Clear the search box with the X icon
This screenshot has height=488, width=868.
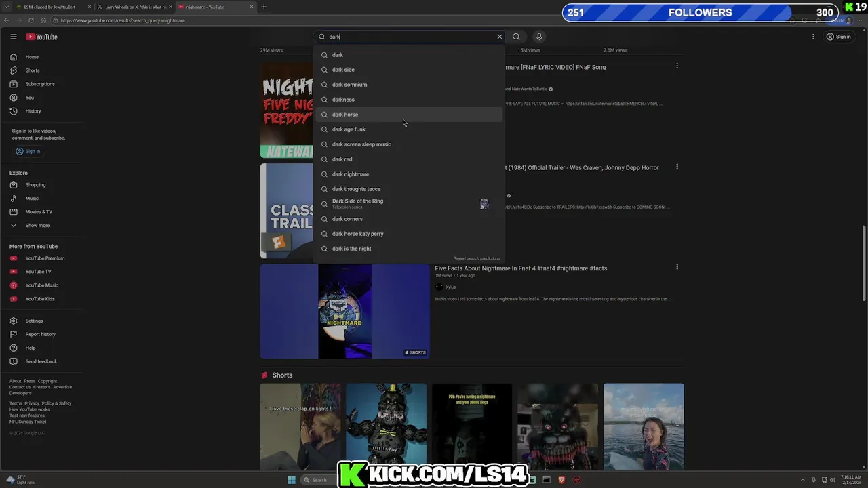[500, 37]
